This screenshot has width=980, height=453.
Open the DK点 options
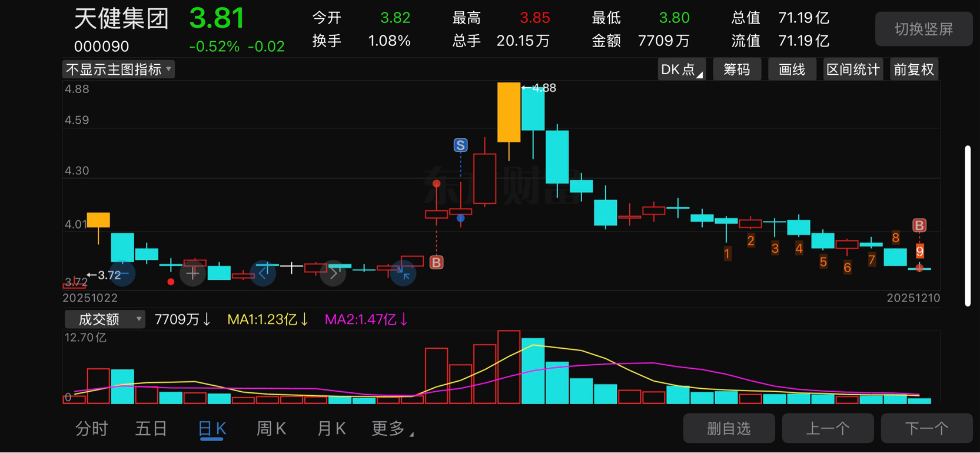(x=681, y=70)
